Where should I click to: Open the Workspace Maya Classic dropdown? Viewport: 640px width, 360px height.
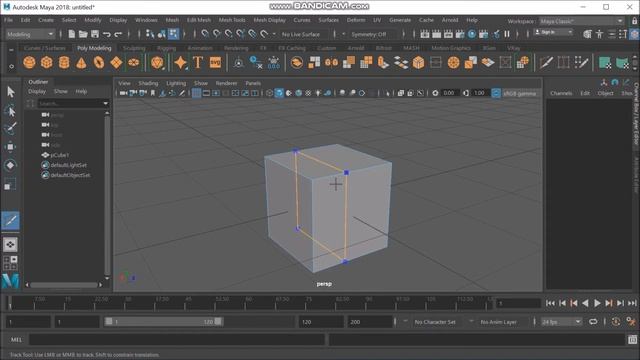[x=581, y=21]
